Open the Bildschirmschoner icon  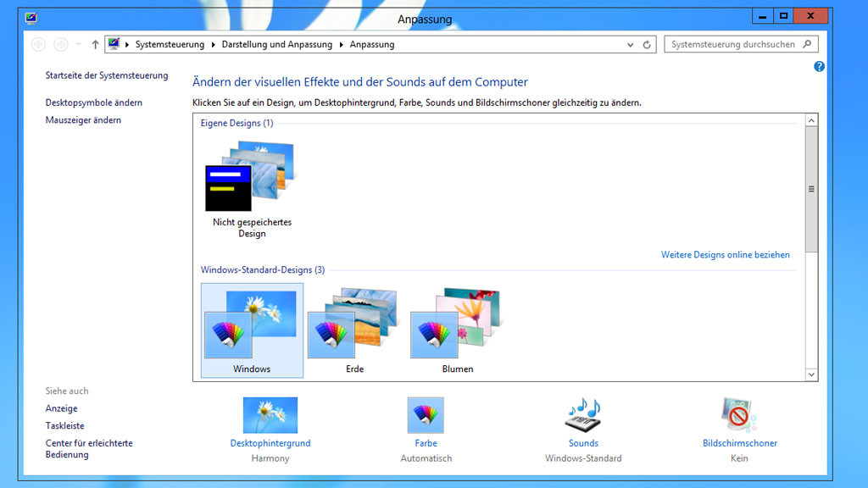tap(739, 415)
